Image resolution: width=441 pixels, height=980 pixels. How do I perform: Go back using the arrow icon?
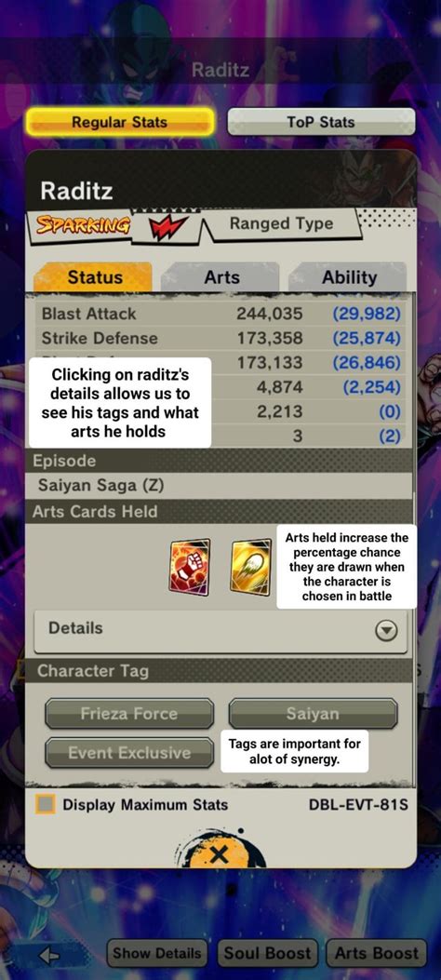(x=48, y=954)
